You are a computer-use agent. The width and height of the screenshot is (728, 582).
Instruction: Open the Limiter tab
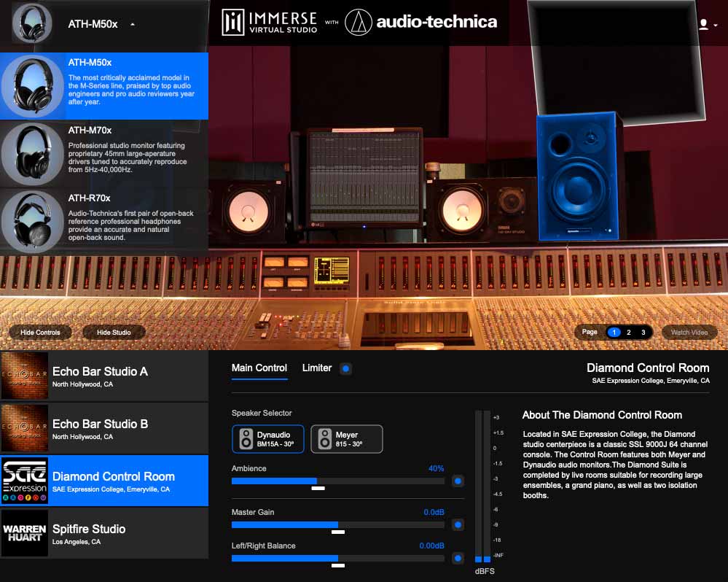(316, 368)
